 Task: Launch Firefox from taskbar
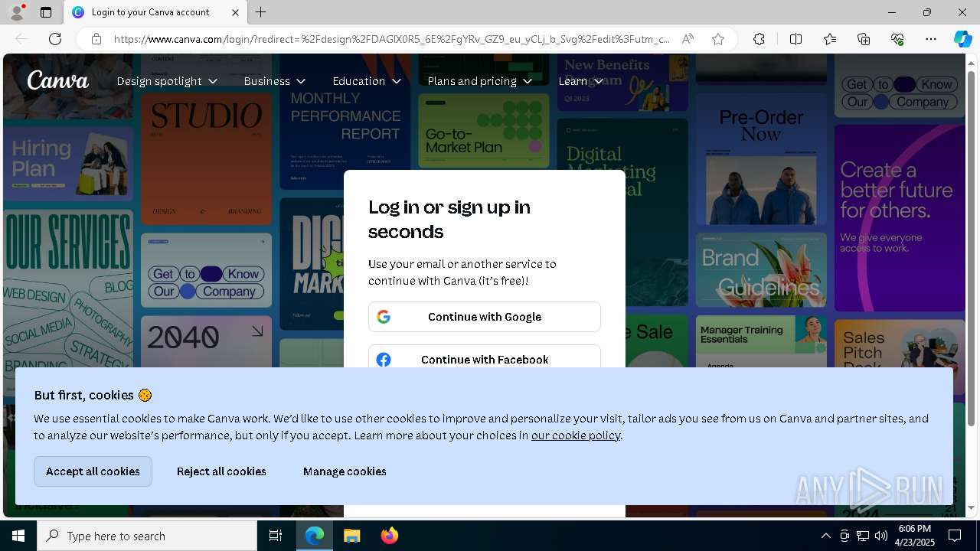click(x=389, y=536)
